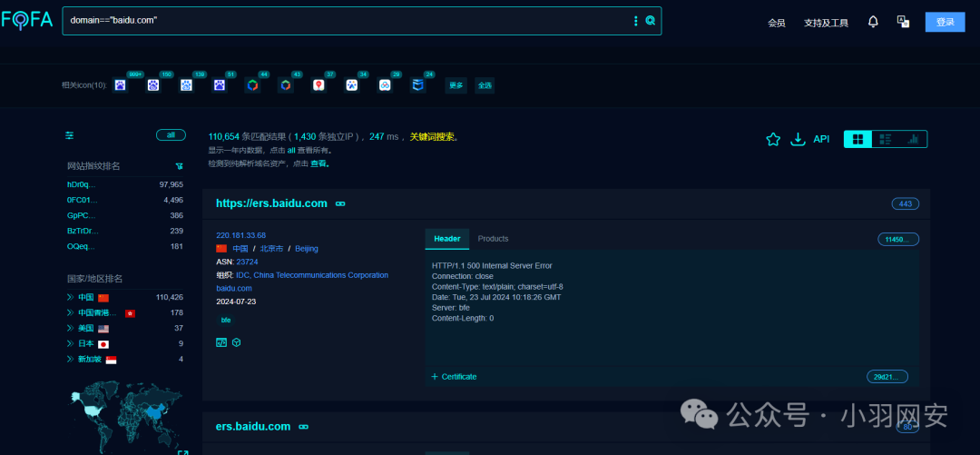
Task: Click the 登录 login button
Action: [x=945, y=22]
